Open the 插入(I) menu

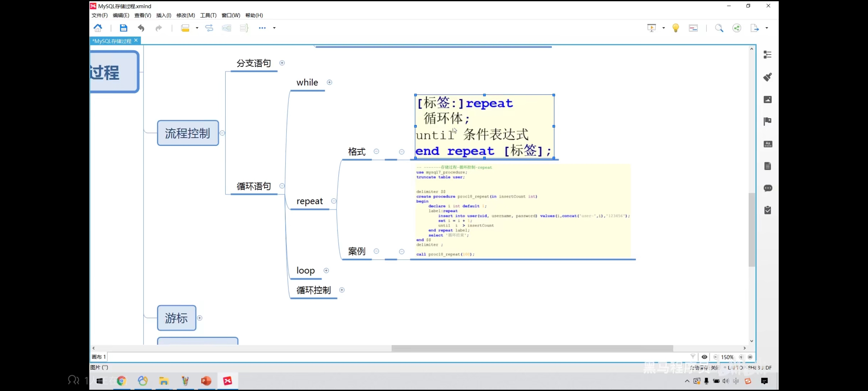[163, 15]
